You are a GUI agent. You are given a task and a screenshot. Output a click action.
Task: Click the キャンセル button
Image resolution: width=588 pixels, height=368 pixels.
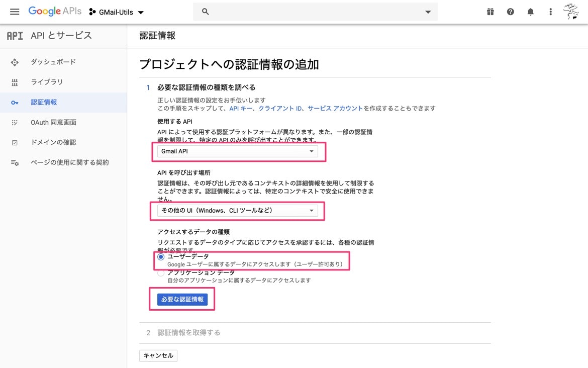click(158, 355)
